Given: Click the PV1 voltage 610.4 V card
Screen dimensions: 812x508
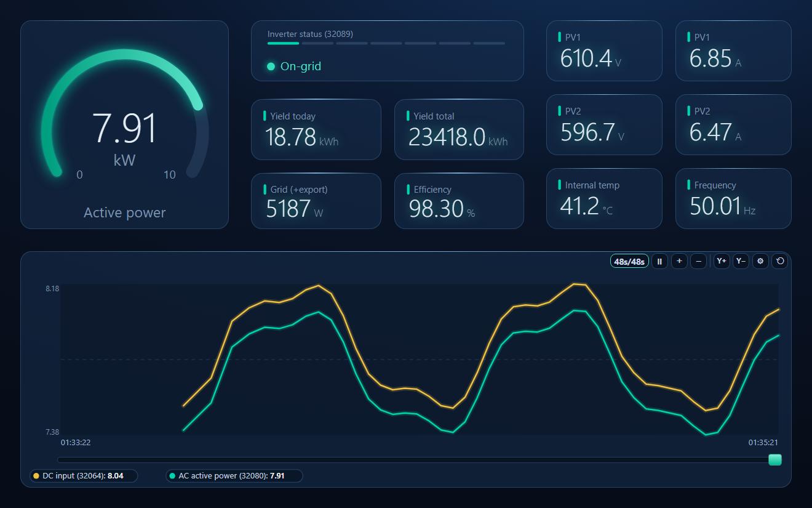Looking at the screenshot, I should click(x=604, y=51).
